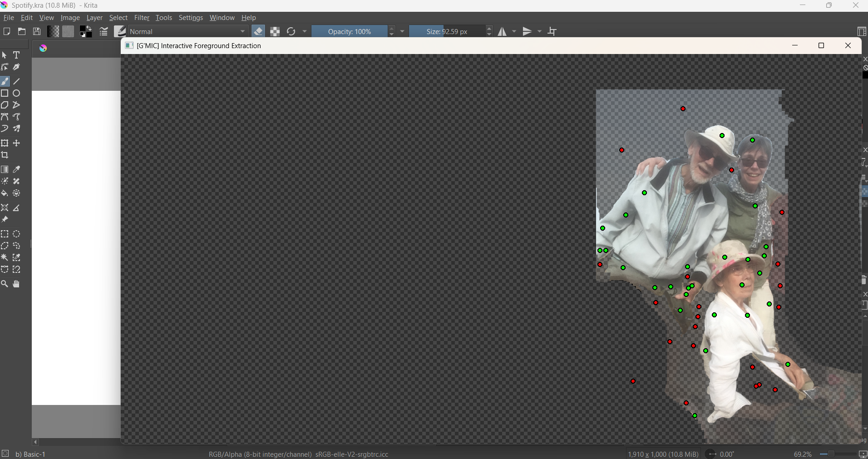Open the Normal blending mode dropdown
The image size is (868, 459).
coord(188,32)
